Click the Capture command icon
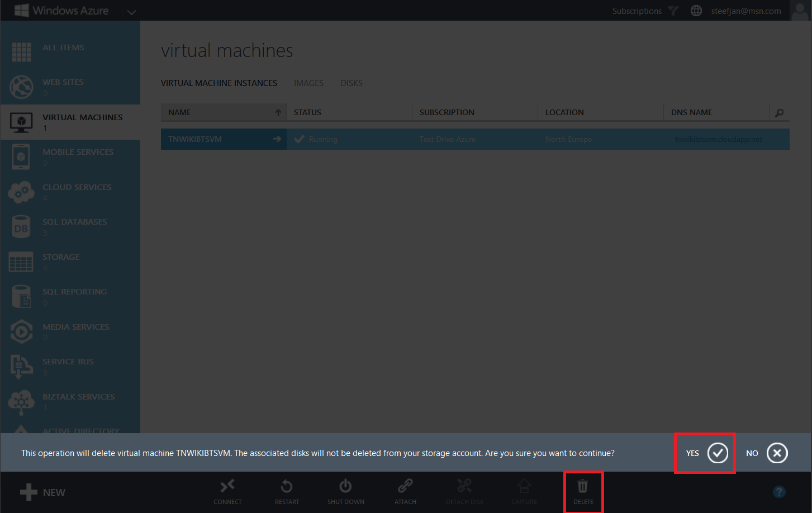The image size is (812, 513). [x=524, y=486]
